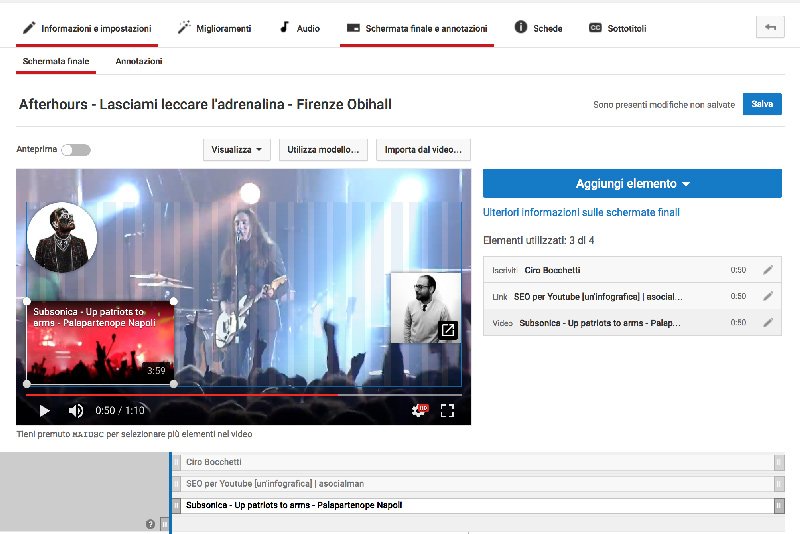Click the Afterhours video title text
The image size is (800, 534).
click(205, 104)
